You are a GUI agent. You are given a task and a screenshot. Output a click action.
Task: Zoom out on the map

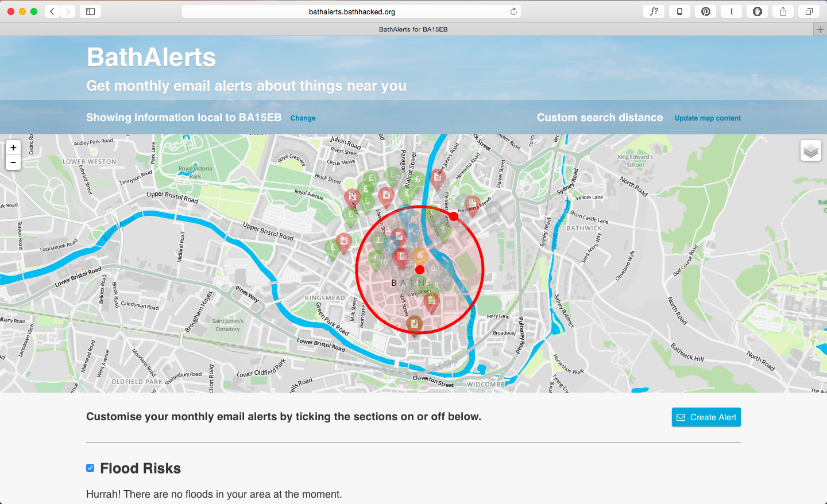pos(13,162)
